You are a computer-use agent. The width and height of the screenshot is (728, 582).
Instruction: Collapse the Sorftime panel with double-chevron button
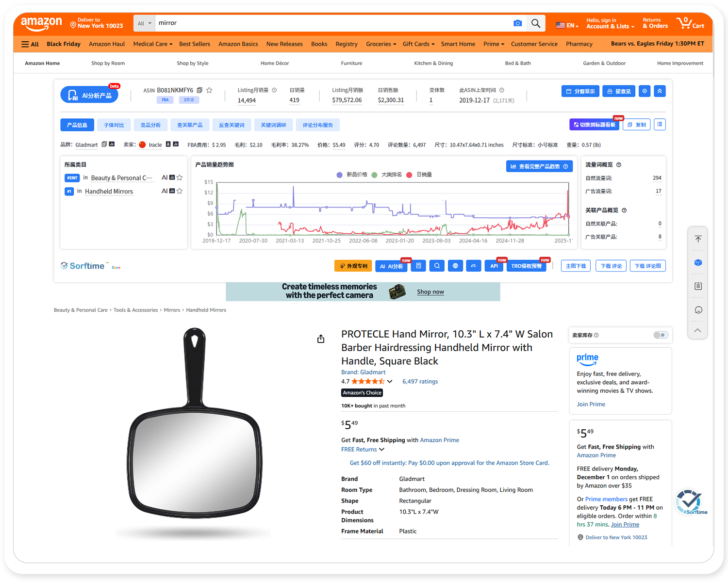pos(660,91)
